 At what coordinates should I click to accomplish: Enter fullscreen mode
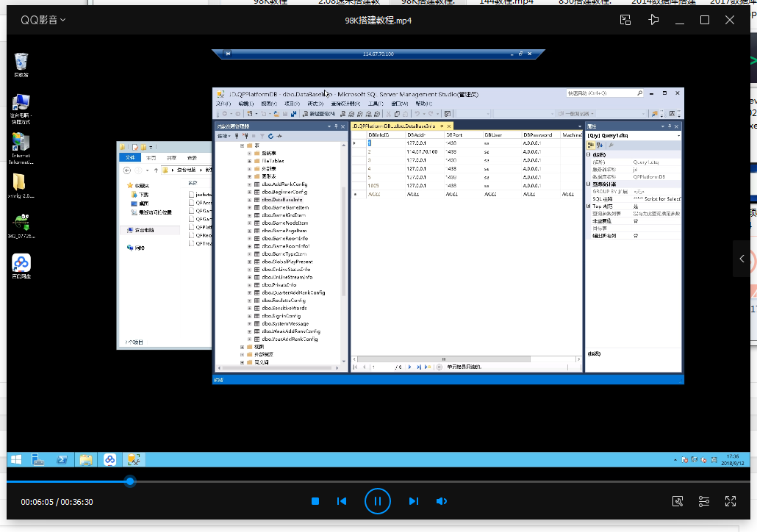731,501
